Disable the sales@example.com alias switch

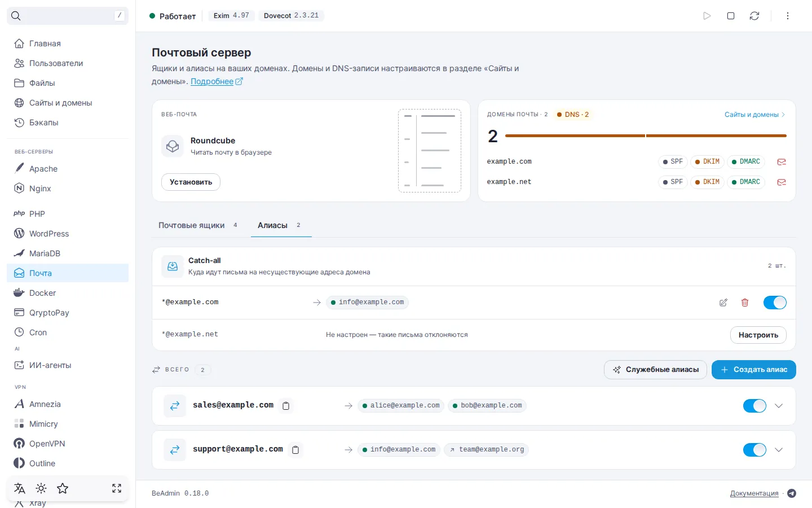754,406
